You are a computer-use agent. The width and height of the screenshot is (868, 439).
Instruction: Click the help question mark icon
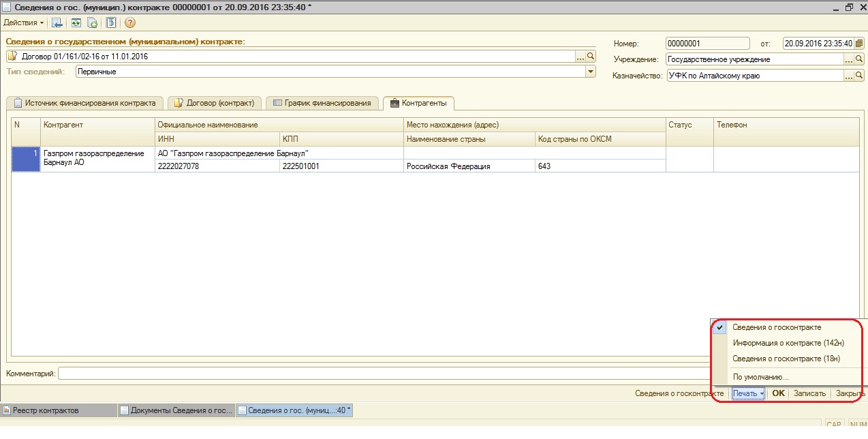click(x=129, y=23)
